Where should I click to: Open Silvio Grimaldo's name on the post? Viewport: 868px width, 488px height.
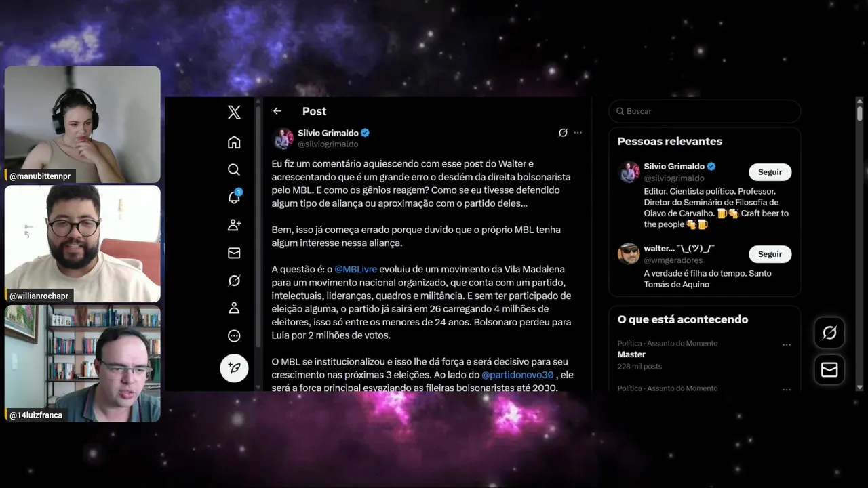coord(329,133)
